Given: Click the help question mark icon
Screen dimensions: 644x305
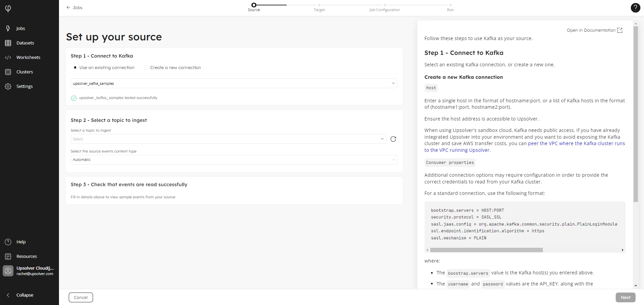Looking at the screenshot, I should (x=635, y=8).
